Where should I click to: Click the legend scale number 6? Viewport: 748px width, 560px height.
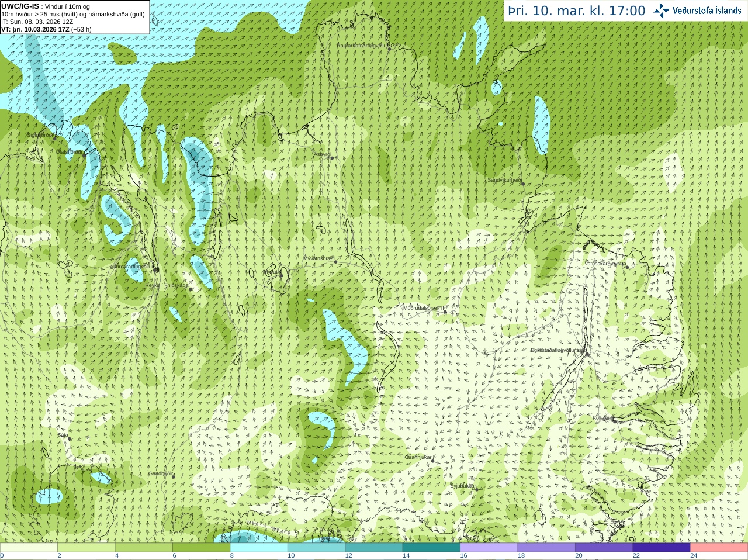pos(174,556)
